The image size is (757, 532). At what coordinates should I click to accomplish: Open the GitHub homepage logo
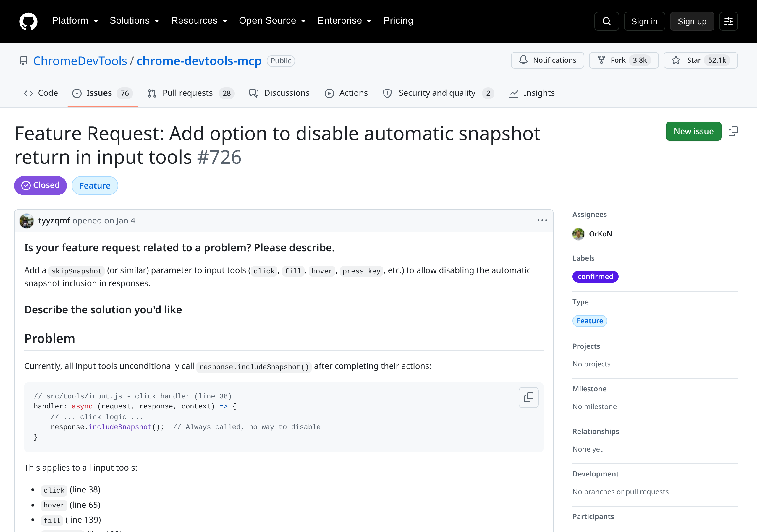[28, 21]
